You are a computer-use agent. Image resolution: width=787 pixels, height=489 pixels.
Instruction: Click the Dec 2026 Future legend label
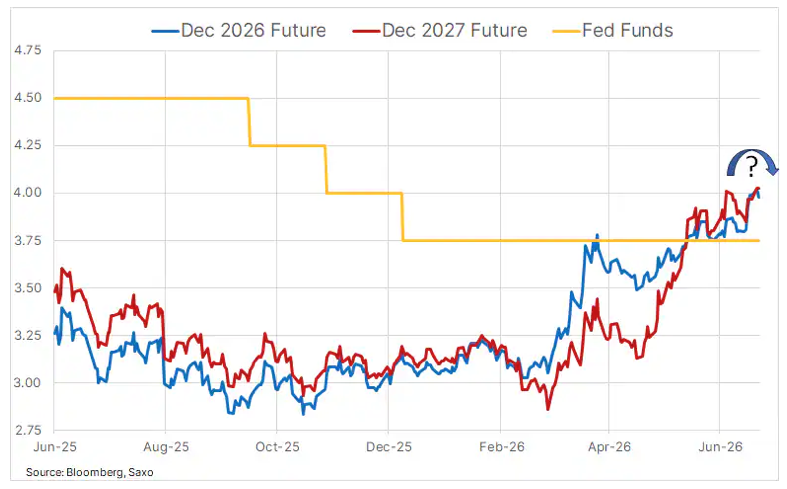point(253,31)
